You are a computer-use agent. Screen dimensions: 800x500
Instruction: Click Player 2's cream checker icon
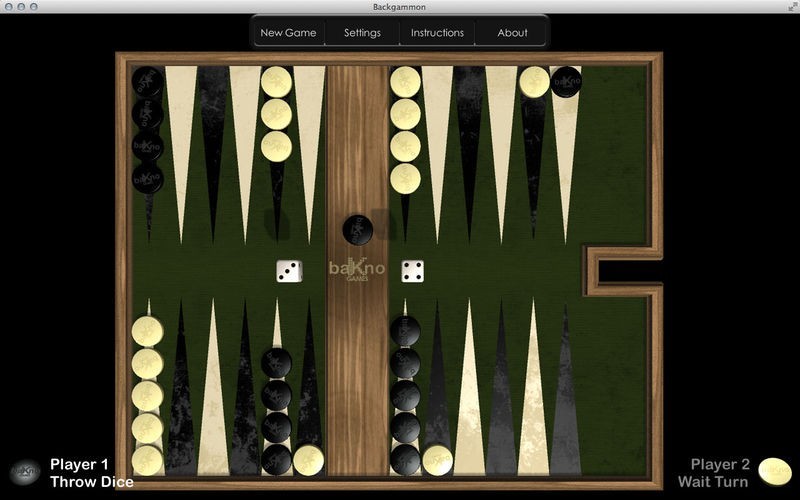point(774,471)
